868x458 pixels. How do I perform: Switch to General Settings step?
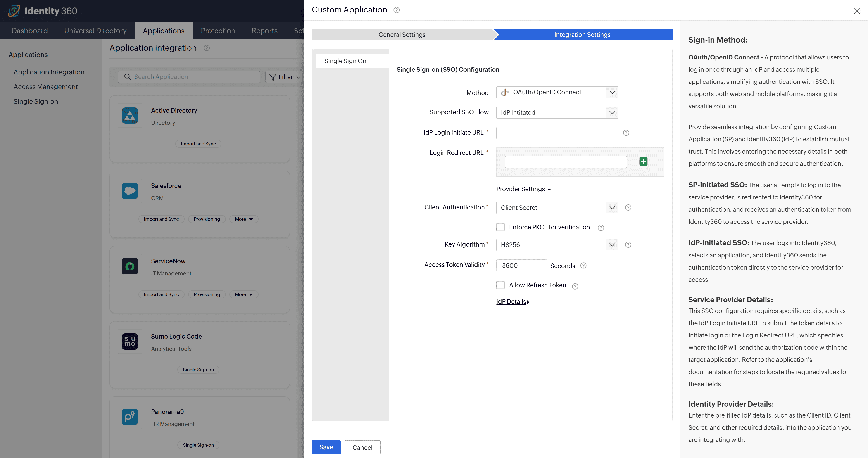402,35
